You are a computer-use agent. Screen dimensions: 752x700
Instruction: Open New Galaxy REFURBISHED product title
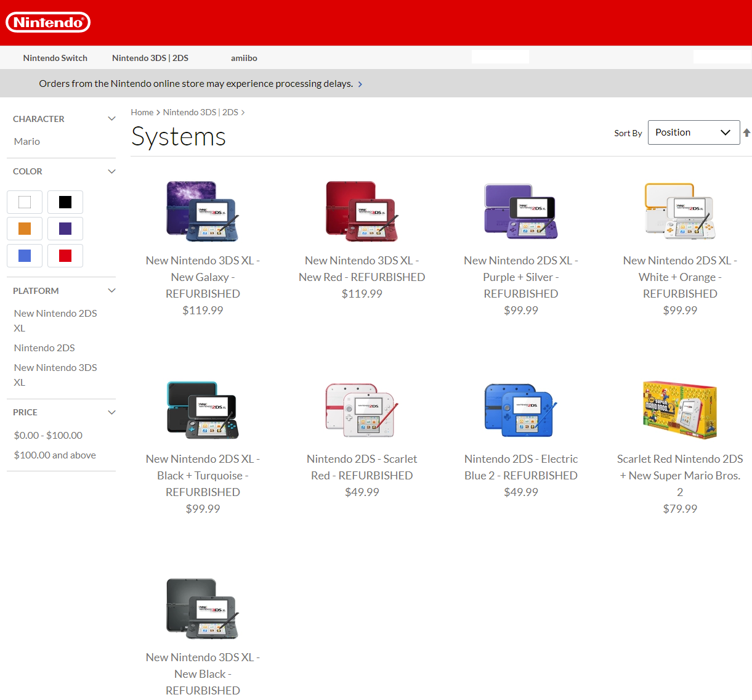coord(203,277)
